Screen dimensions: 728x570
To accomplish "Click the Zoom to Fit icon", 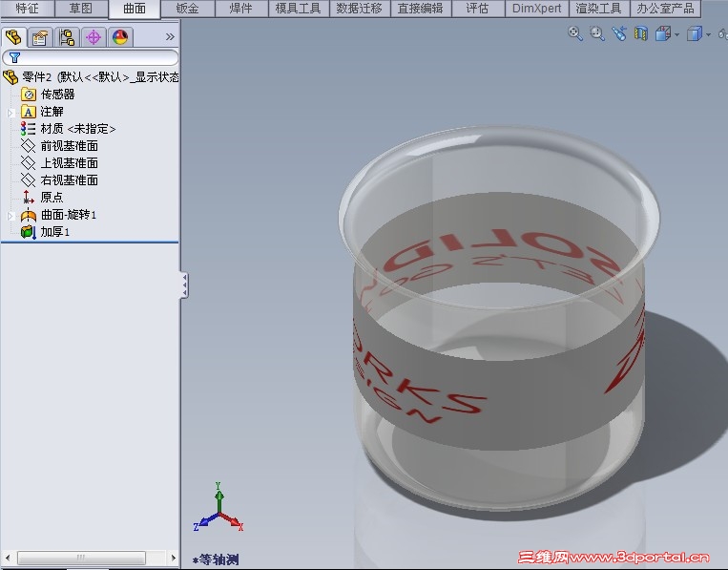I will 575,33.
